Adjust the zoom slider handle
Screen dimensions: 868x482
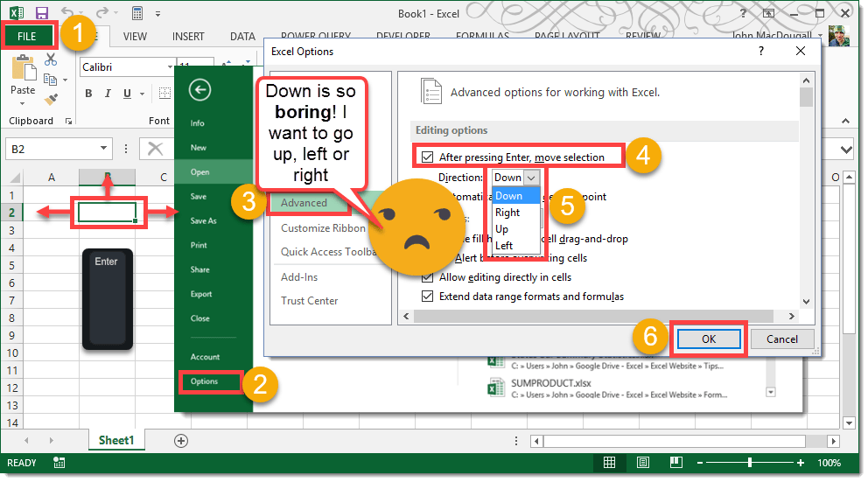click(x=750, y=463)
